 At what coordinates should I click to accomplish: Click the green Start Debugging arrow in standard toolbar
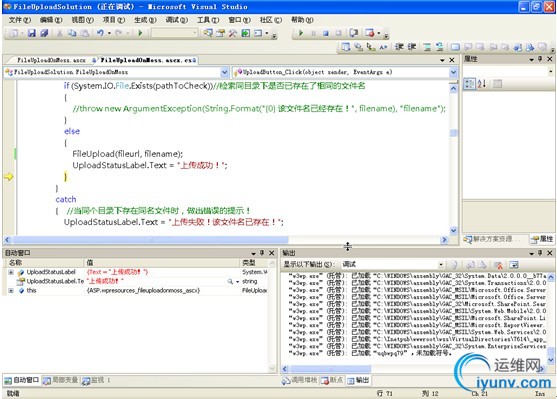pos(140,33)
